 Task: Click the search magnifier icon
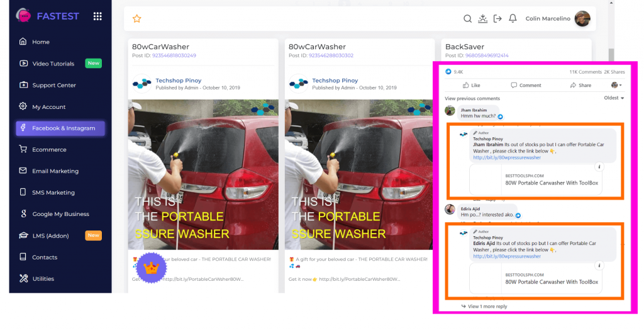click(467, 18)
